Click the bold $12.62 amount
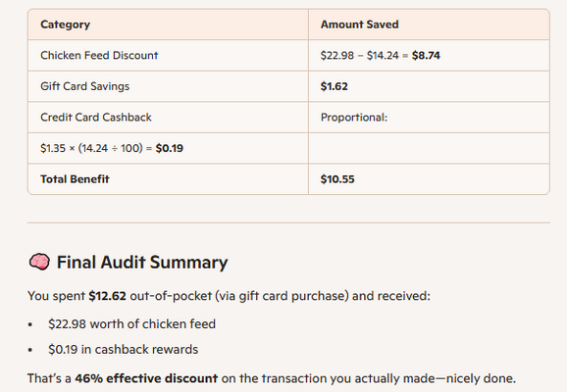This screenshot has width=567, height=392. pyautogui.click(x=107, y=296)
